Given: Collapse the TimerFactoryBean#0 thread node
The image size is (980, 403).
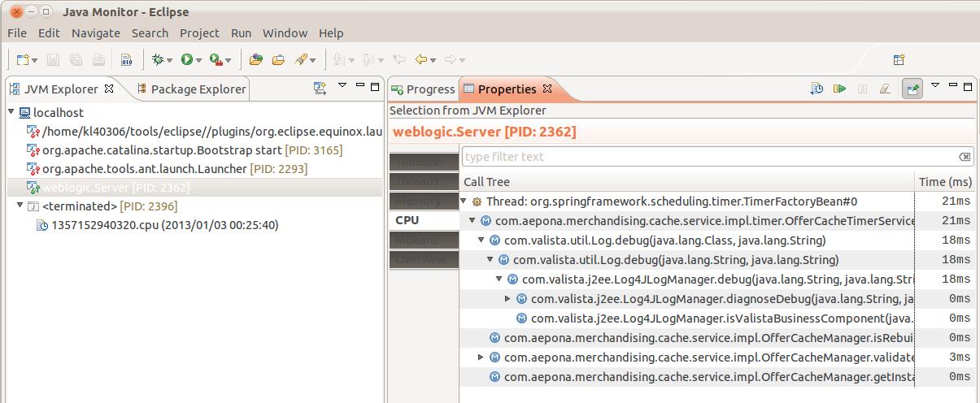Looking at the screenshot, I should pos(464,201).
